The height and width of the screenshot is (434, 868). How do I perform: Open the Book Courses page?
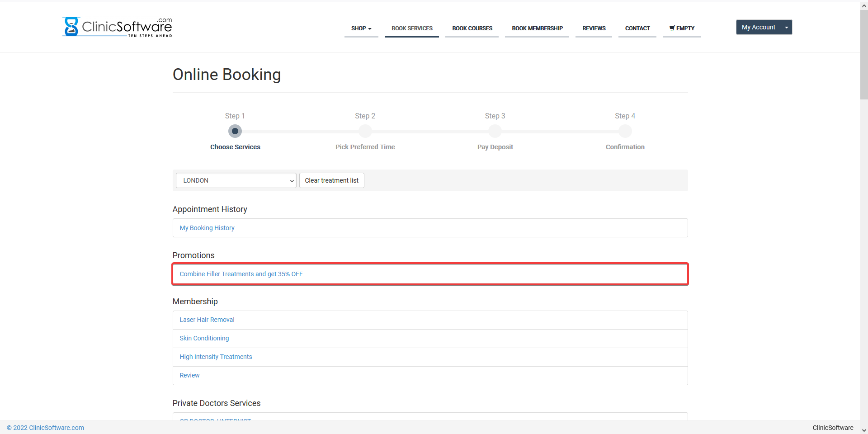472,28
